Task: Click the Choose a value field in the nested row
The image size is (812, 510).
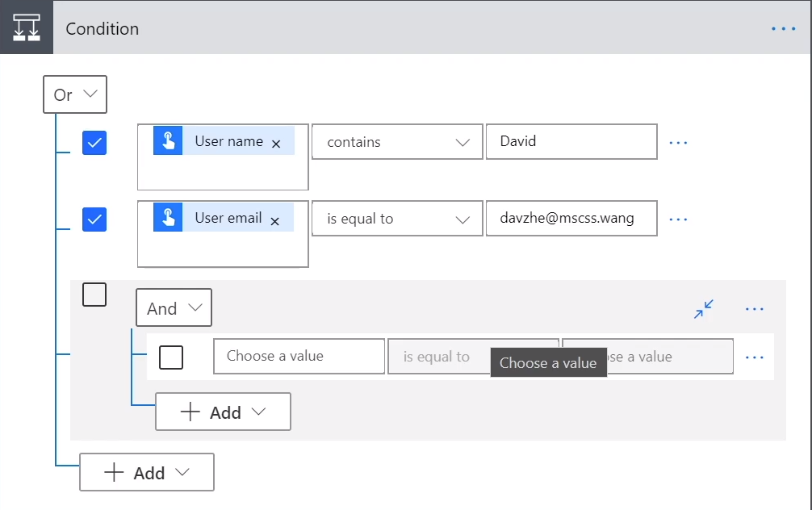Action: [x=298, y=356]
